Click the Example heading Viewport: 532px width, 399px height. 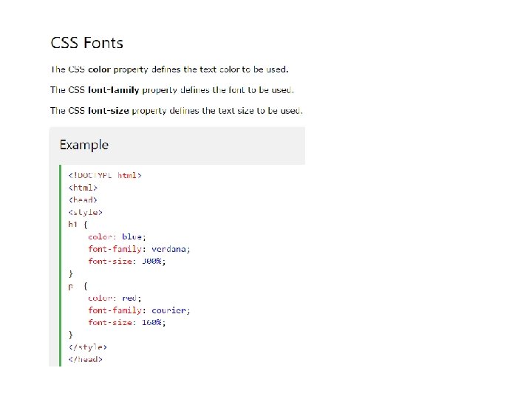point(84,146)
